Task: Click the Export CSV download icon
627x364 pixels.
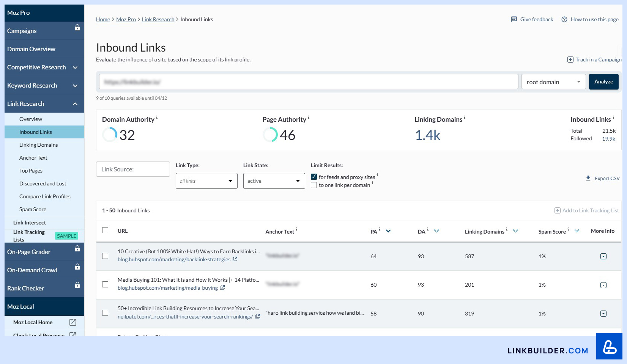Action: 588,178
